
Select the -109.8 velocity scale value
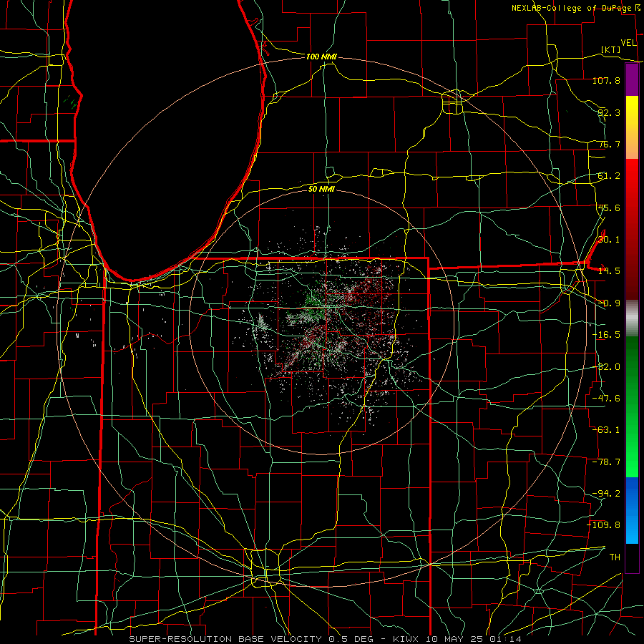point(604,525)
